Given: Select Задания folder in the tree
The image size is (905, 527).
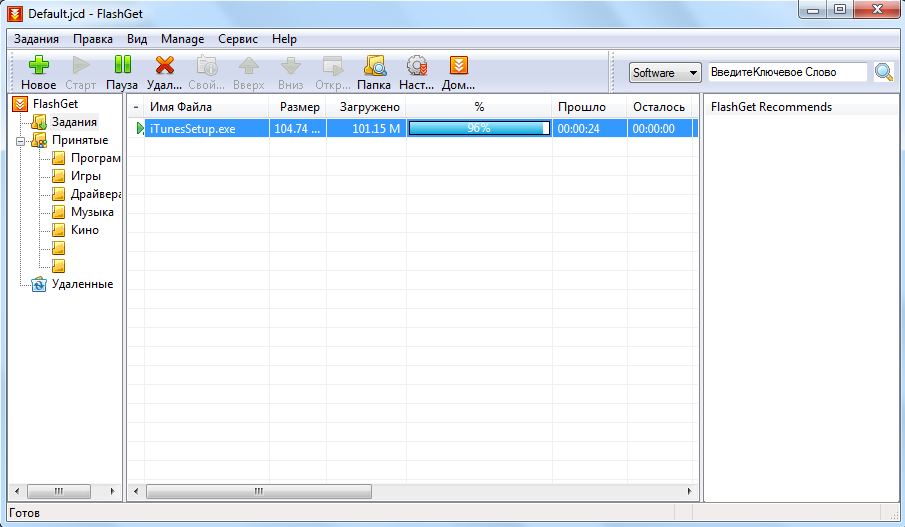Looking at the screenshot, I should pos(74,122).
